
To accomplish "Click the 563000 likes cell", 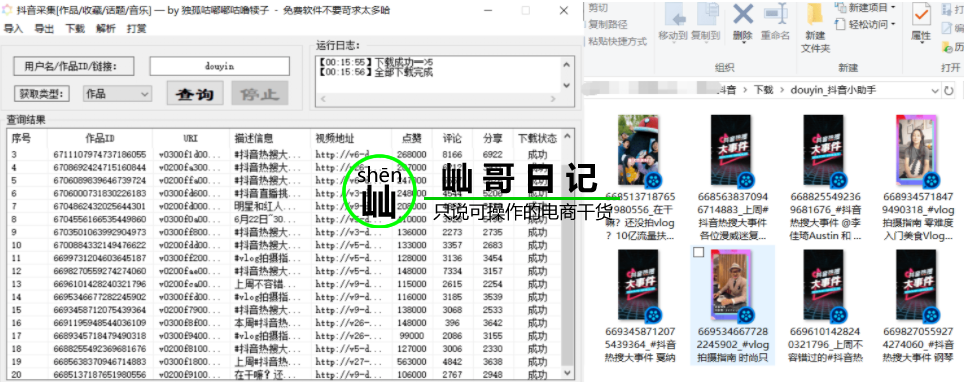I will (x=412, y=362).
